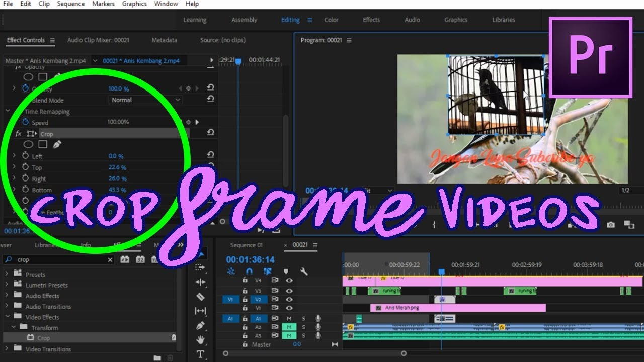This screenshot has width=644, height=362.
Task: Hide the V3 video track
Action: click(x=289, y=291)
